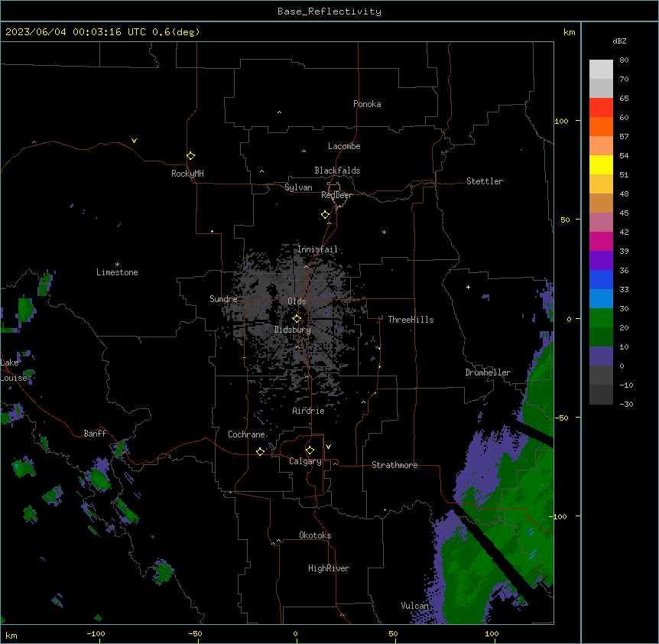Screen dimensions: 659x644
Task: Click the Calgary city label
Action: point(305,461)
